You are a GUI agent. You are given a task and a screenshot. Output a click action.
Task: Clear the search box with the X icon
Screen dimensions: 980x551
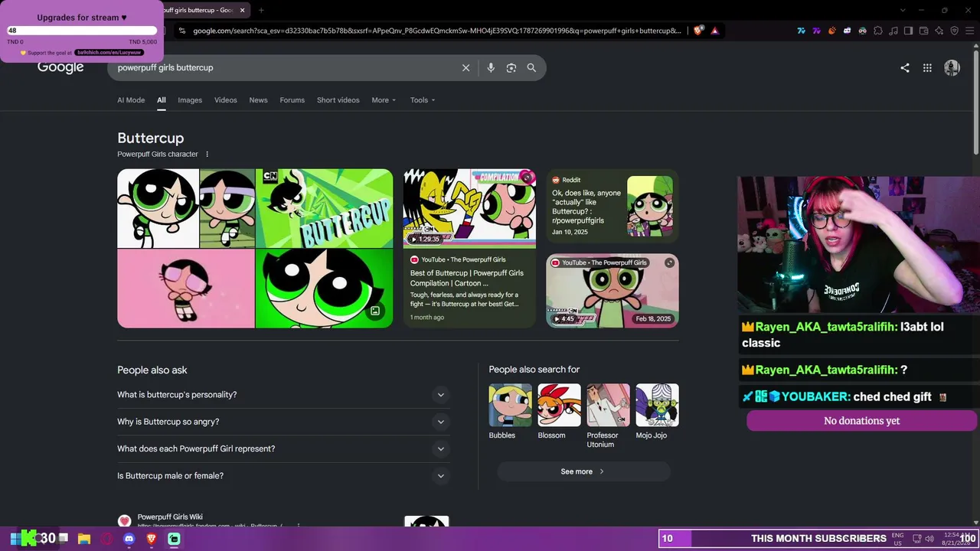[465, 67]
